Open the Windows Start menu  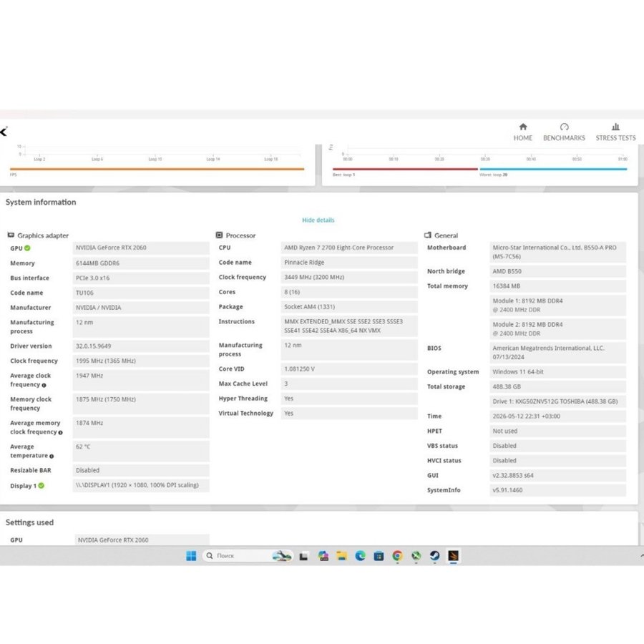tap(191, 556)
